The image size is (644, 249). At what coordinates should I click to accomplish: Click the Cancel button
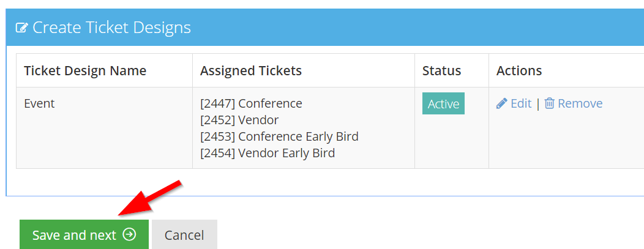(184, 235)
